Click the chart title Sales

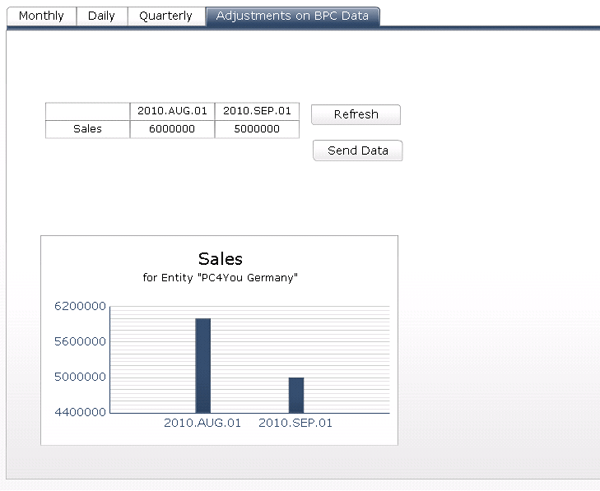[220, 259]
